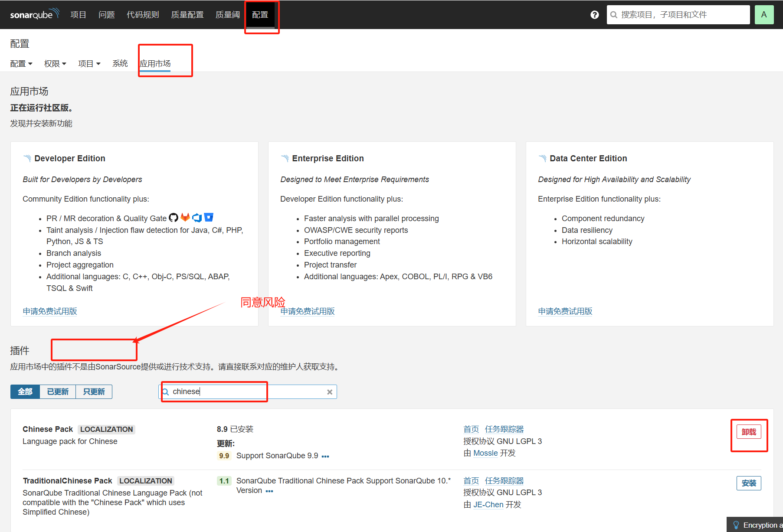The image size is (783, 532).
Task: Open the JE-Chen developer link
Action: (x=488, y=505)
